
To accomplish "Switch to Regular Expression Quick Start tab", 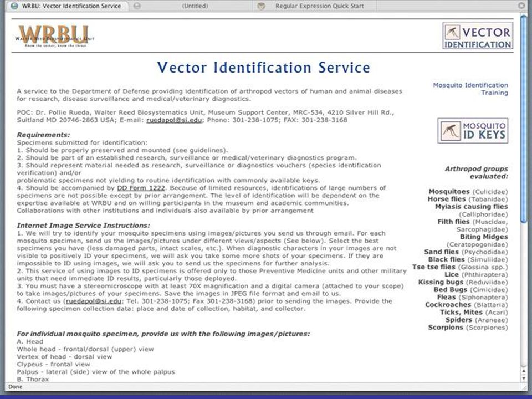I will click(x=315, y=6).
